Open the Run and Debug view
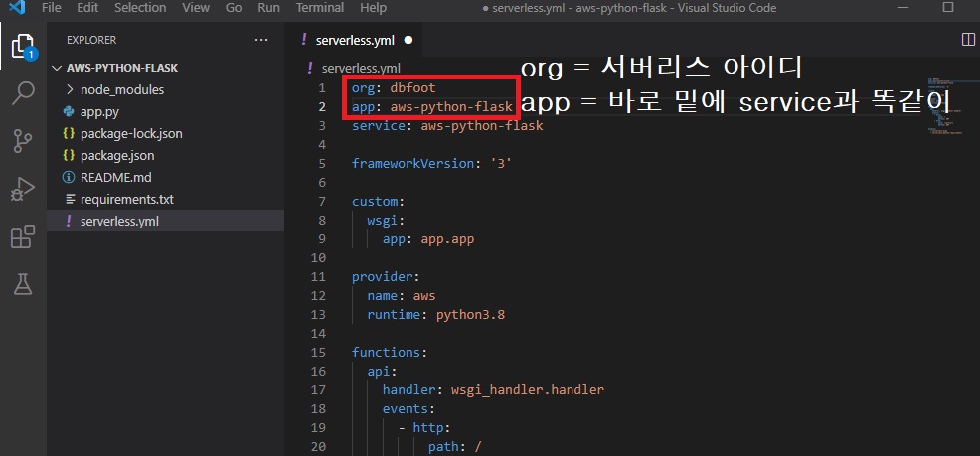 pos(23,190)
